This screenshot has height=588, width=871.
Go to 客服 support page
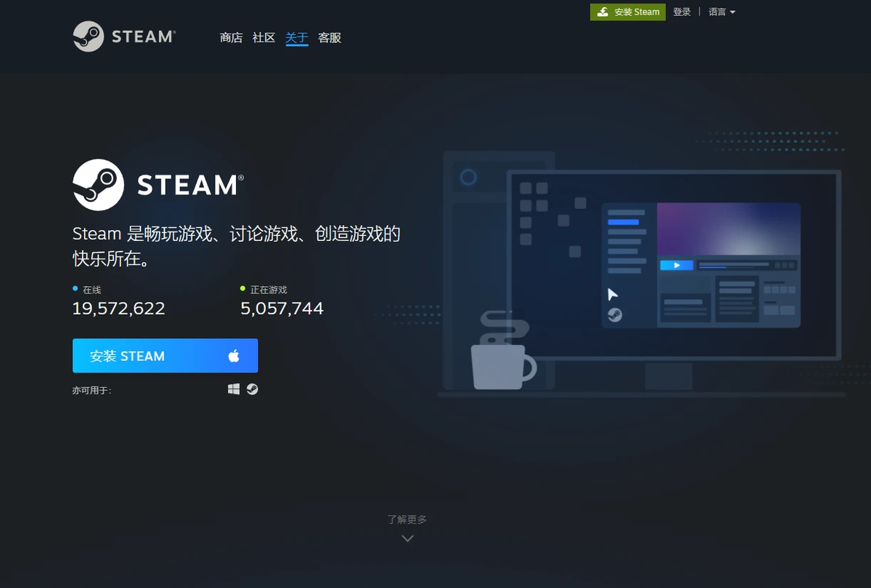(x=330, y=38)
